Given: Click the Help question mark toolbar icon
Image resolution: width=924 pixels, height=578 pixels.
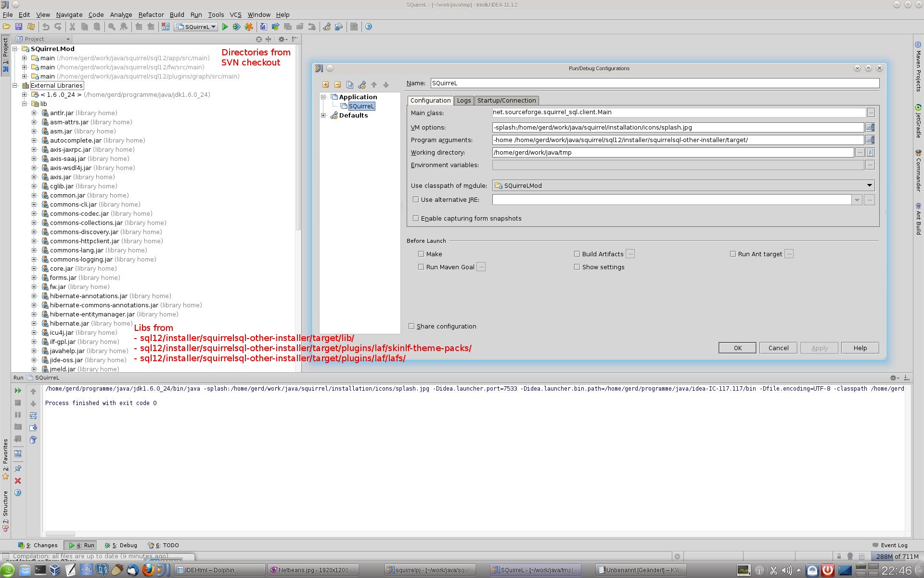Looking at the screenshot, I should 368,26.
